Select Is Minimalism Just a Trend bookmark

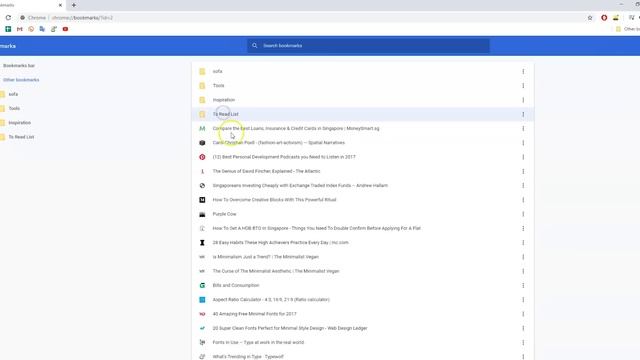point(362,257)
